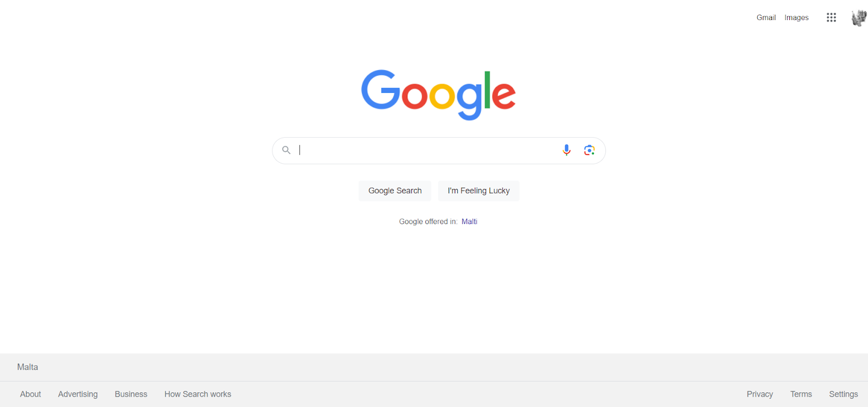
Task: Open the account profile avatar
Action: (x=859, y=18)
